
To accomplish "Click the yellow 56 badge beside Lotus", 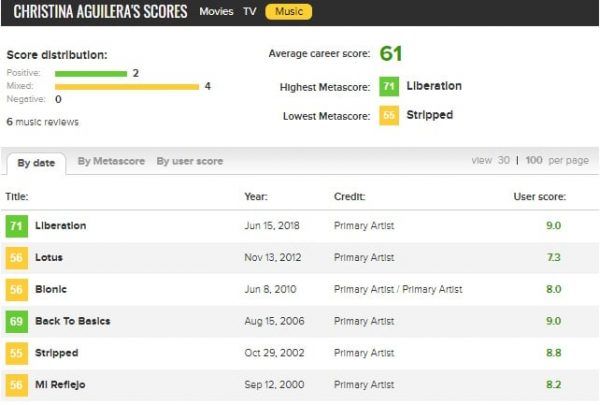I will (16, 258).
